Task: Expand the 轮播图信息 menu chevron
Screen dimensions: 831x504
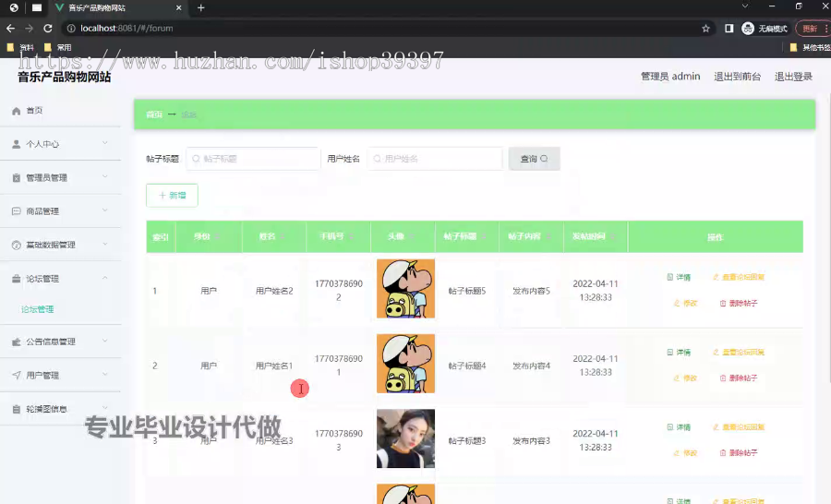Action: click(x=105, y=408)
